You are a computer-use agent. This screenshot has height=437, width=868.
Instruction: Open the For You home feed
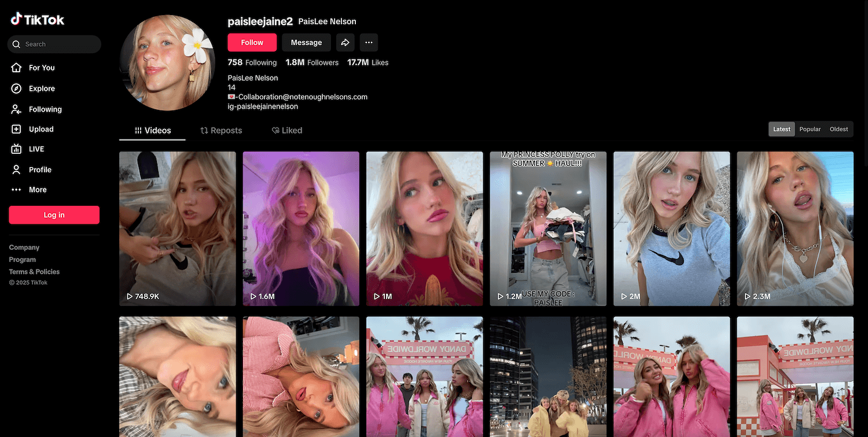tap(41, 68)
